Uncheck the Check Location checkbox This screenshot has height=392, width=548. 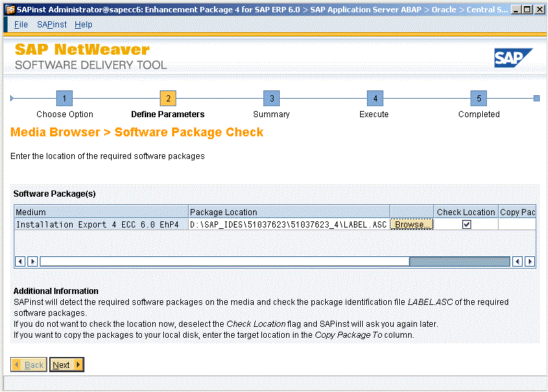point(466,224)
